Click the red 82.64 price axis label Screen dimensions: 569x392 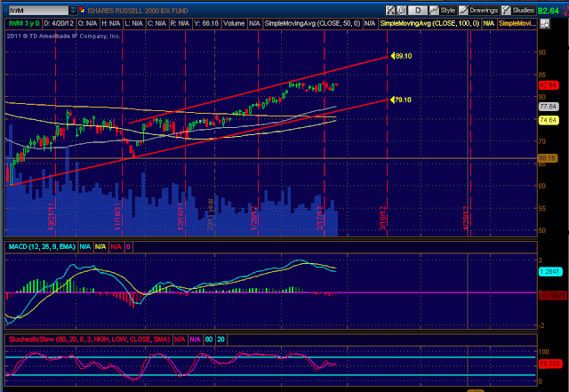click(x=549, y=85)
